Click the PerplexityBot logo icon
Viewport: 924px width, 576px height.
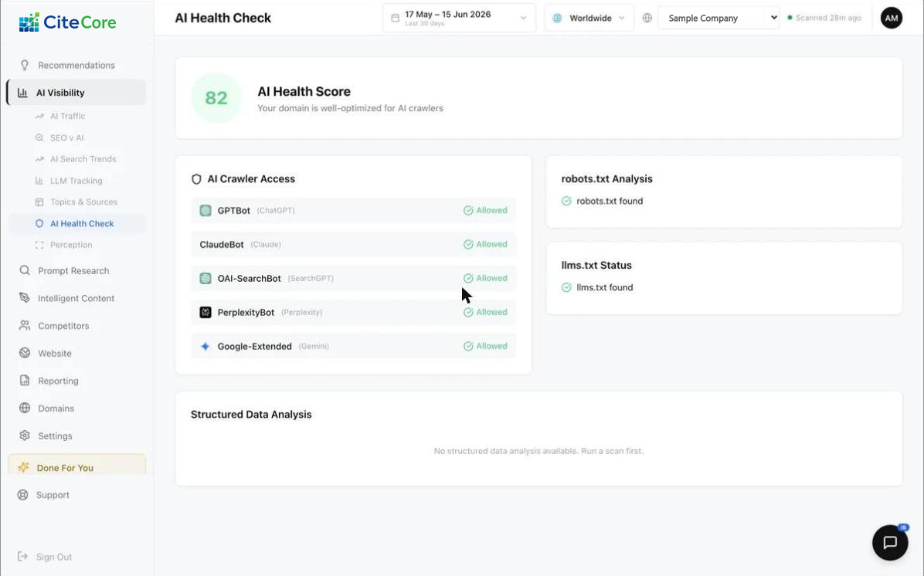(205, 312)
